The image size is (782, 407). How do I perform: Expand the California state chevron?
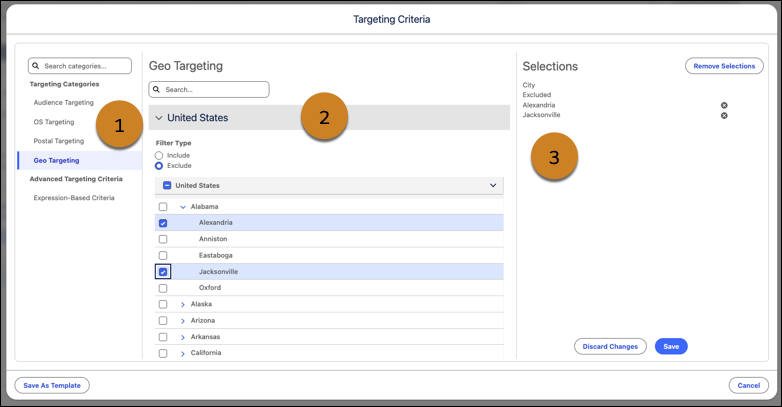point(183,353)
